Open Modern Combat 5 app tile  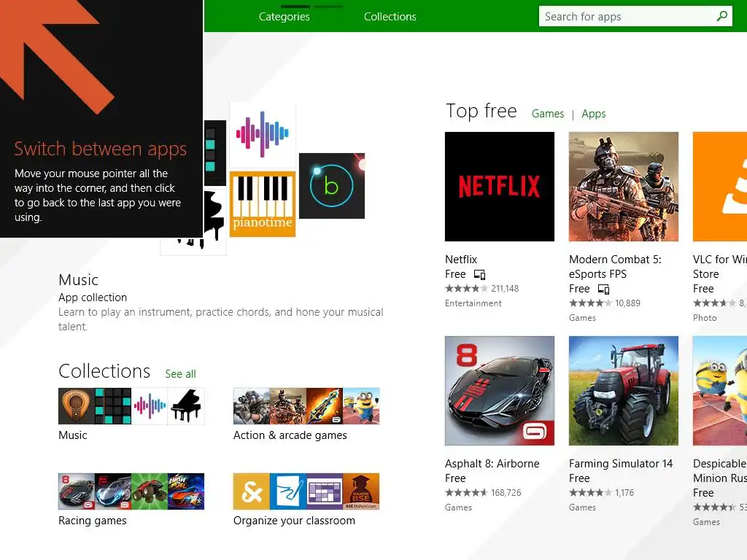click(623, 187)
